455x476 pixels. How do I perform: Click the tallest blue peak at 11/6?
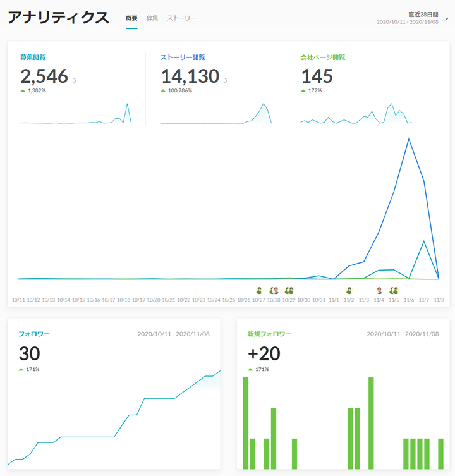point(409,139)
